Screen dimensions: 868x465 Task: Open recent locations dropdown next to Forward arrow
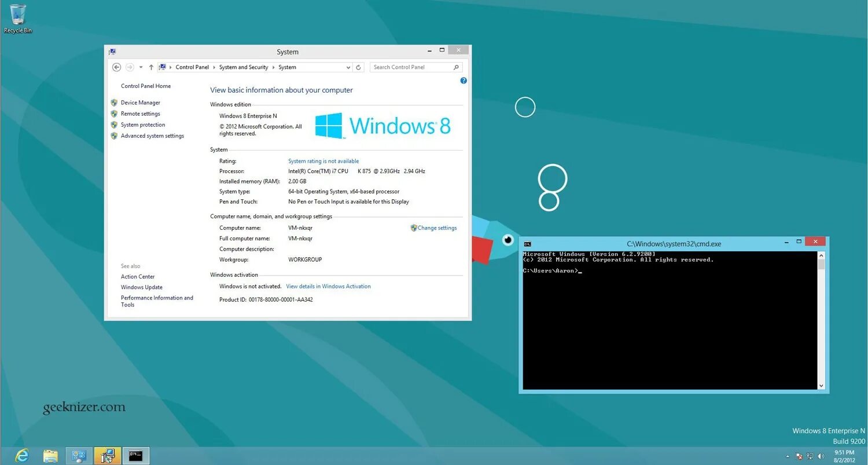pyautogui.click(x=141, y=67)
